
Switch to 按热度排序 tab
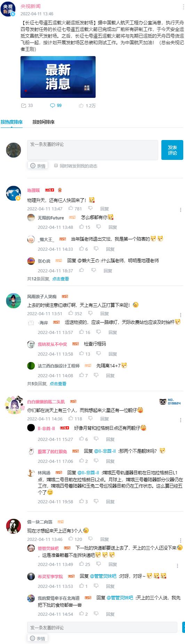(11, 122)
